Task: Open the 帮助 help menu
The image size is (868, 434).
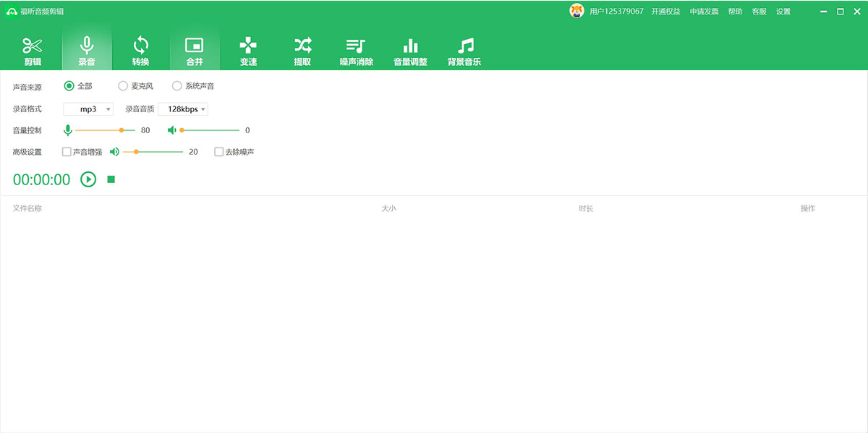Action: click(735, 12)
